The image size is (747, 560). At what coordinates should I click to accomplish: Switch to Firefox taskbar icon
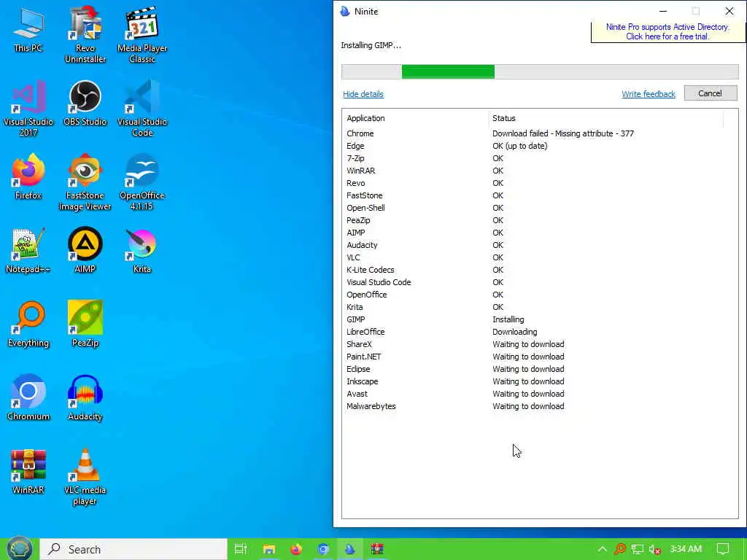(296, 549)
